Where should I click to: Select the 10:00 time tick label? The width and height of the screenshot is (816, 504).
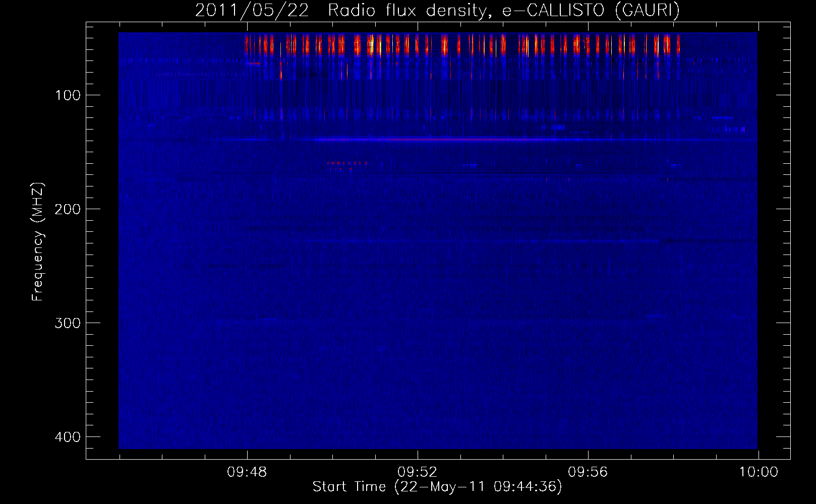click(759, 472)
